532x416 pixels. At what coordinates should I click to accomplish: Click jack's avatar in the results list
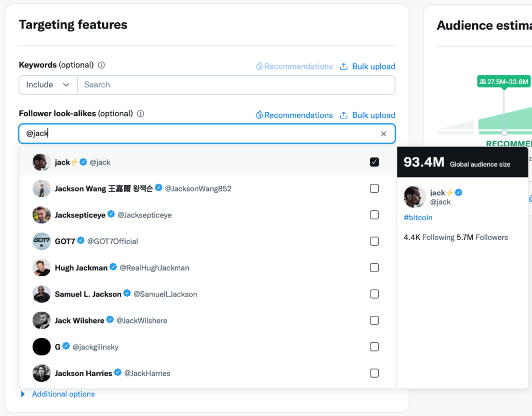pyautogui.click(x=42, y=162)
